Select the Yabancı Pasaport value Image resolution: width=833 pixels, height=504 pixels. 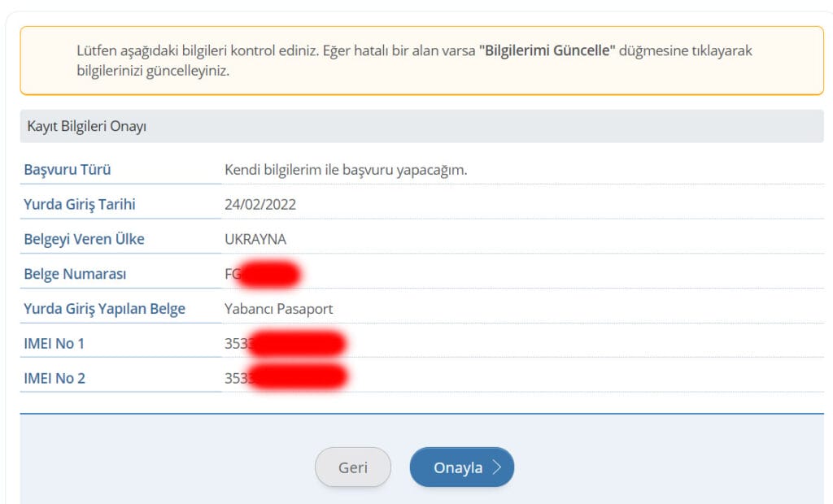point(278,309)
